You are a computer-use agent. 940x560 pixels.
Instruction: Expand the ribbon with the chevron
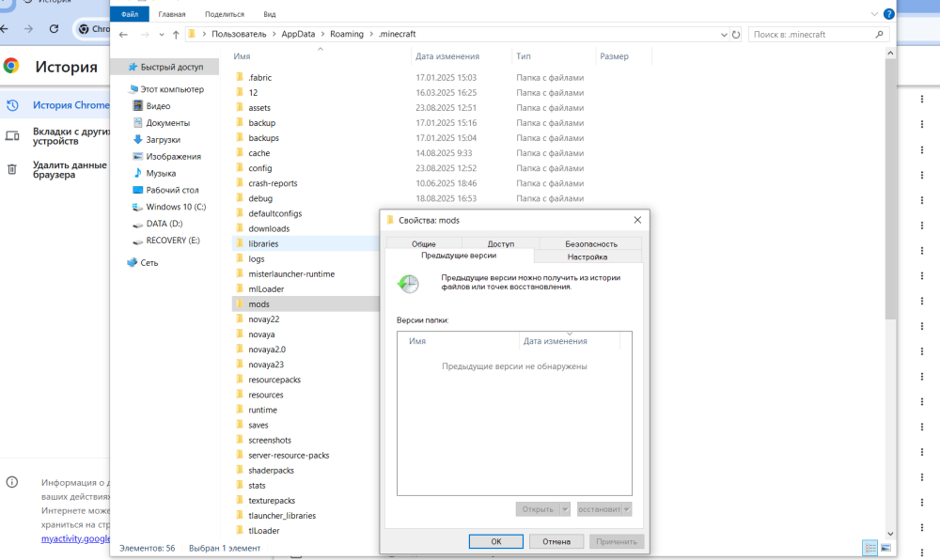874,14
